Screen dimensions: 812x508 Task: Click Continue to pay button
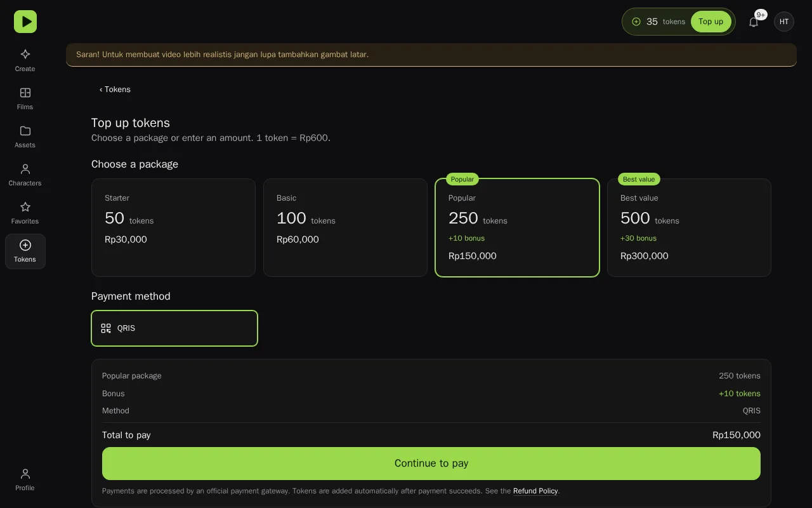point(431,464)
